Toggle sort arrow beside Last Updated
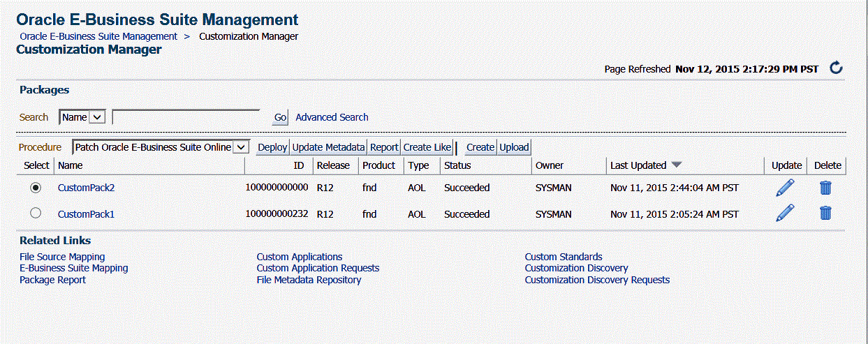Image resolution: width=868 pixels, height=344 pixels. point(676,165)
